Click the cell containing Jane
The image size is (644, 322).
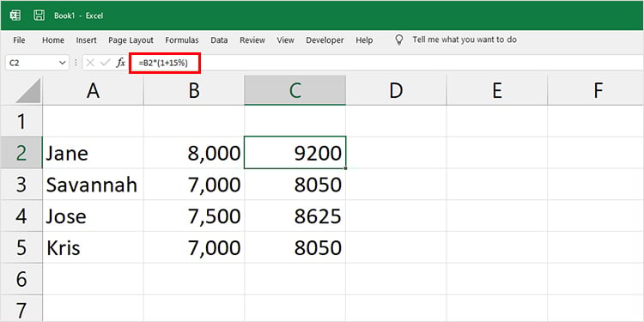click(x=94, y=153)
